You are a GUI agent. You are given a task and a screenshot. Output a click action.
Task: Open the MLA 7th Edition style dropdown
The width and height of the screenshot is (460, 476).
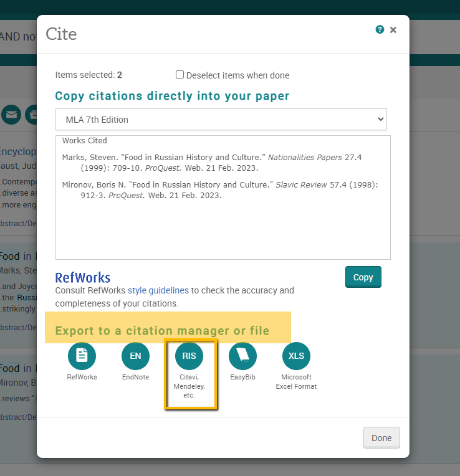pyautogui.click(x=221, y=119)
